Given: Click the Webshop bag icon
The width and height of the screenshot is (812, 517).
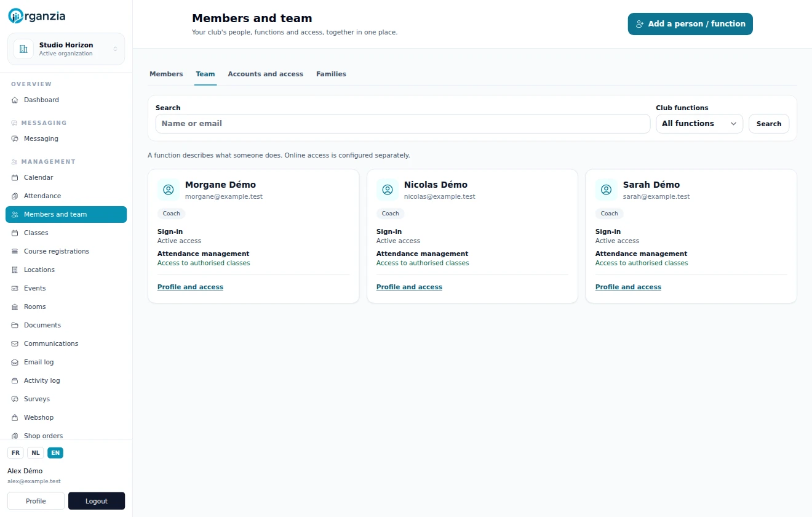Looking at the screenshot, I should 15,417.
